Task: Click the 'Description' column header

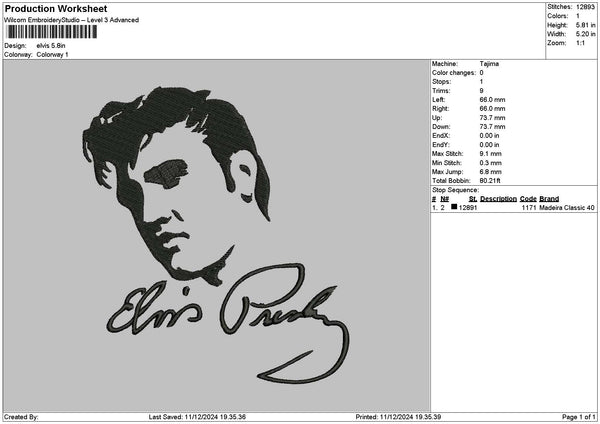Action: coord(498,199)
